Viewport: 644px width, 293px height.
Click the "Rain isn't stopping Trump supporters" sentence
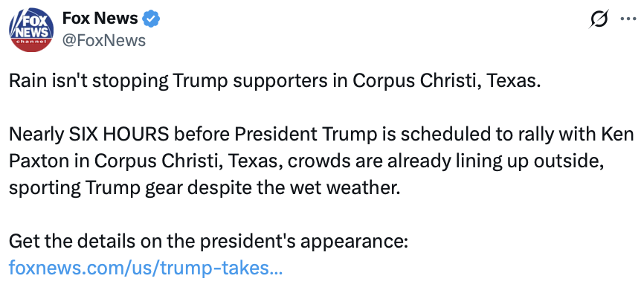coord(274,81)
